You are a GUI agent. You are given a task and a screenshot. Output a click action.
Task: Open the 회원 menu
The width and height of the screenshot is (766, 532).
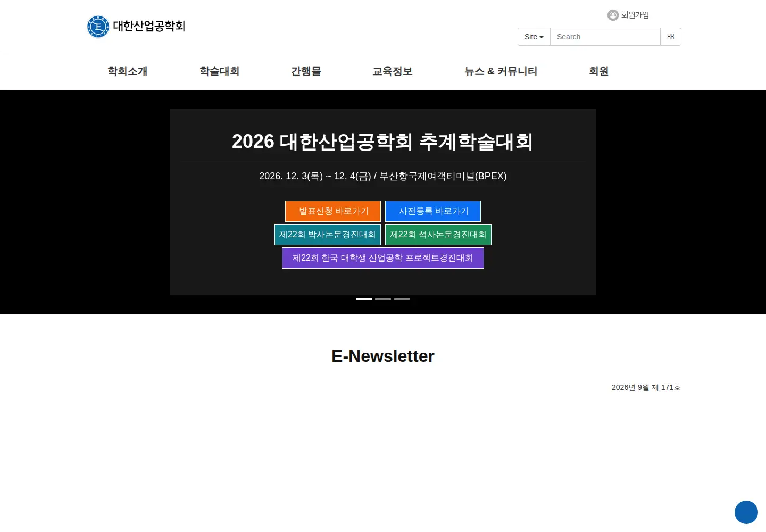tap(599, 71)
